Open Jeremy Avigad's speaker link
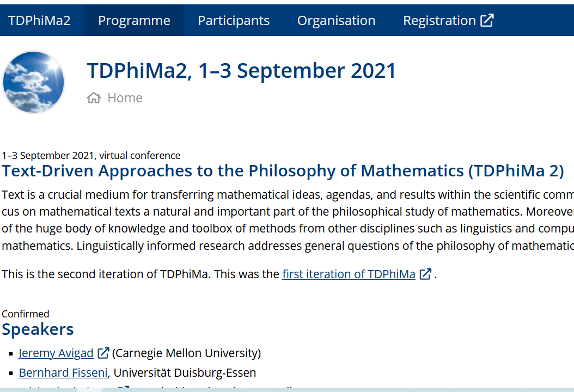The width and height of the screenshot is (574, 392). (x=56, y=353)
